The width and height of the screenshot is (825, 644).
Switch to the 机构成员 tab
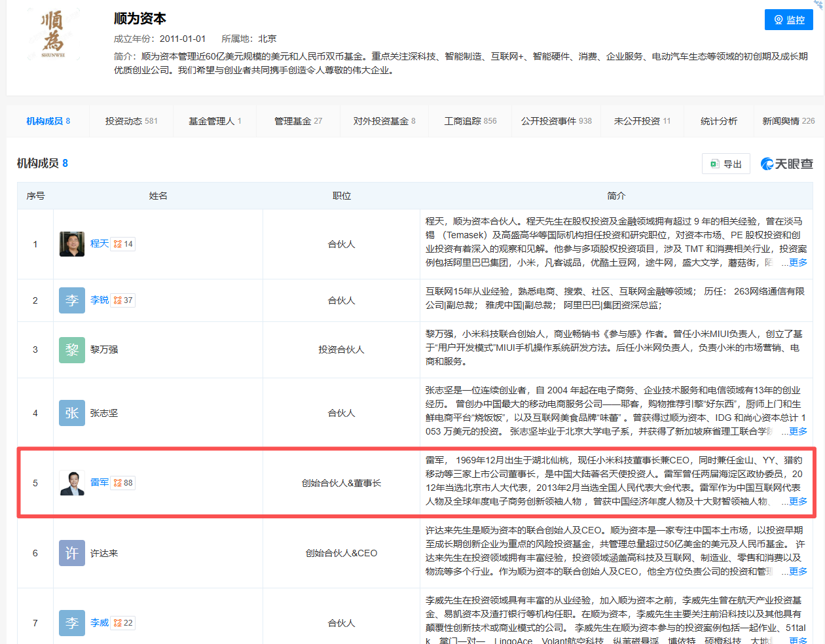(x=48, y=121)
